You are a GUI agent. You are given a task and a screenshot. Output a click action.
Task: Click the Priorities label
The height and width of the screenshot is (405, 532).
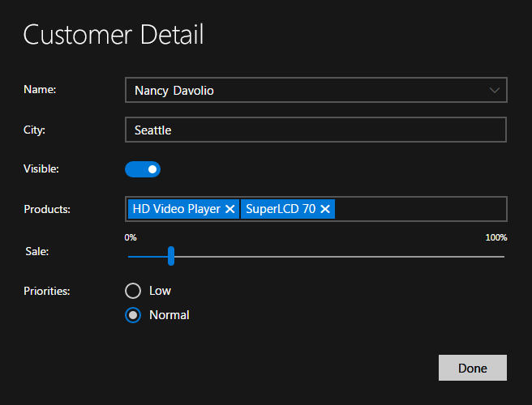(x=47, y=291)
